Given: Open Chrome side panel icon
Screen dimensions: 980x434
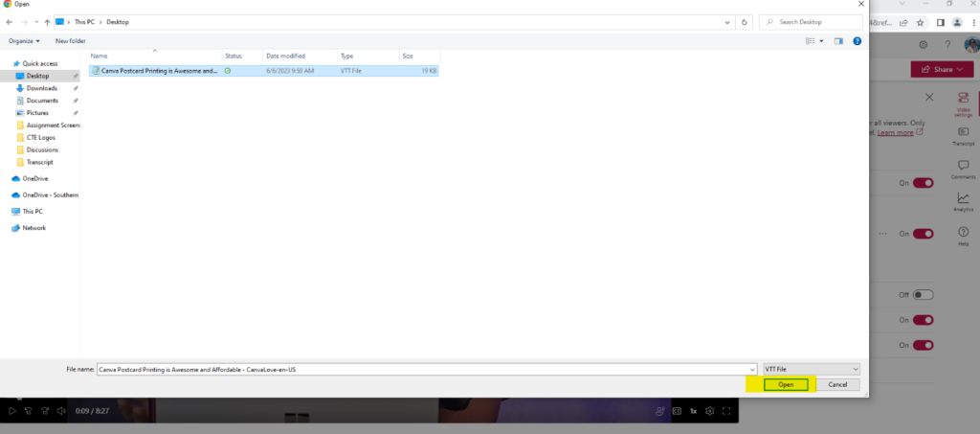Looking at the screenshot, I should pyautogui.click(x=940, y=22).
